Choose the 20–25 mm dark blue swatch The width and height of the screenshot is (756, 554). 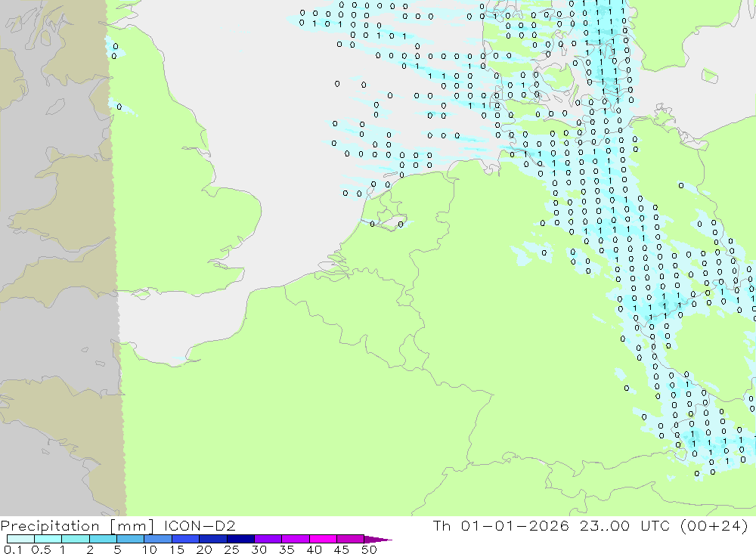[212, 539]
